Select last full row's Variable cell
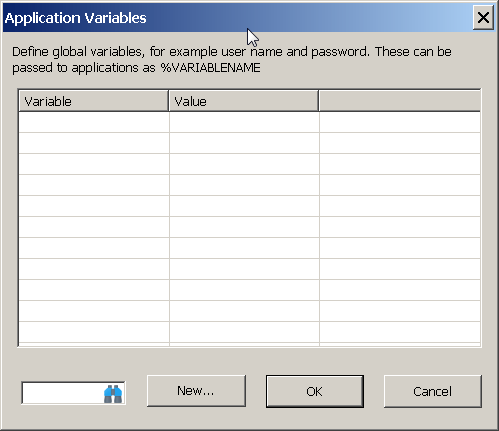499x431 pixels. (x=94, y=332)
